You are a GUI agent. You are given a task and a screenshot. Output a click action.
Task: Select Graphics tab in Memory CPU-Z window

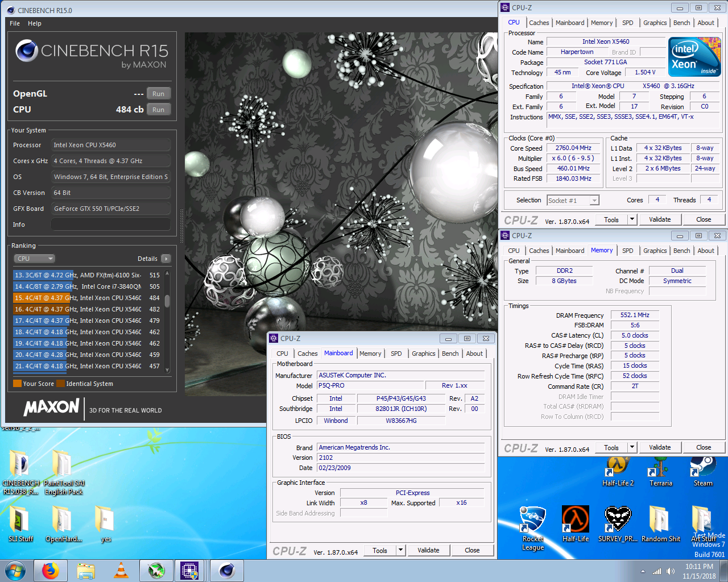click(x=655, y=251)
